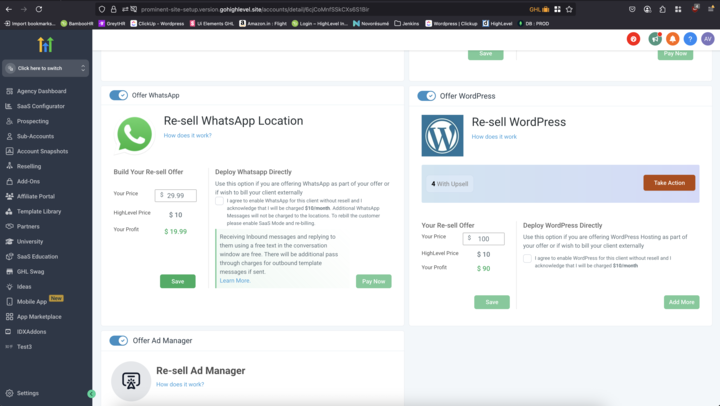
Task: Click the Template Library icon
Action: [x=9, y=211]
